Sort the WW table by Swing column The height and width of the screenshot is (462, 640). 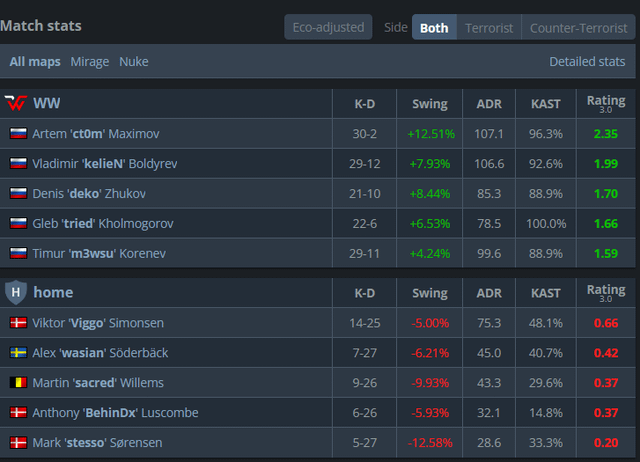click(430, 103)
